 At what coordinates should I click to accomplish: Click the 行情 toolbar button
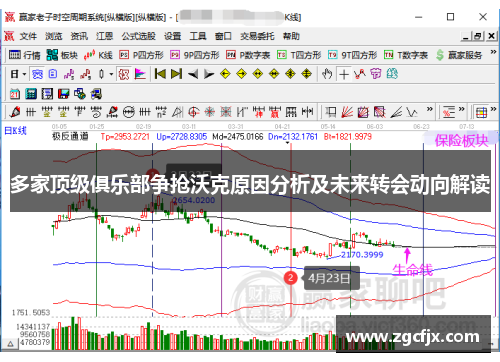[x=24, y=55]
